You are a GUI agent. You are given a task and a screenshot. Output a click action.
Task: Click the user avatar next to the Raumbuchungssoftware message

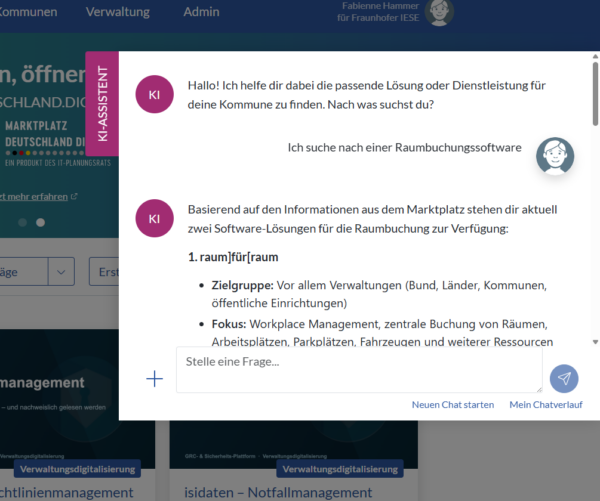coord(555,156)
